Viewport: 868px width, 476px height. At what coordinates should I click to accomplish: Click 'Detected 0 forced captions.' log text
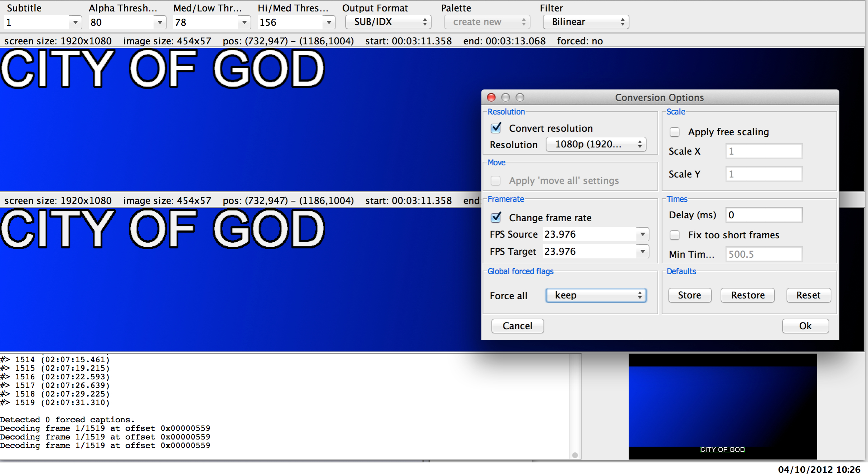coord(67,420)
